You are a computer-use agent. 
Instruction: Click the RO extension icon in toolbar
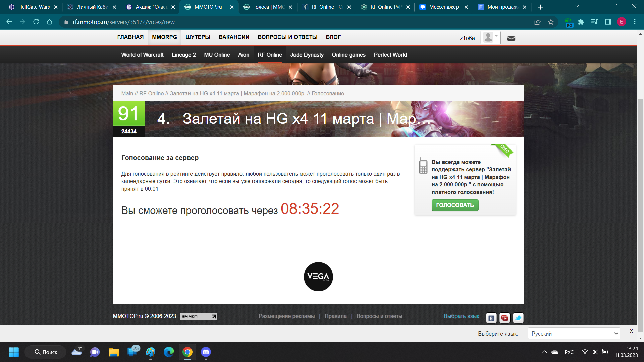coord(569,22)
